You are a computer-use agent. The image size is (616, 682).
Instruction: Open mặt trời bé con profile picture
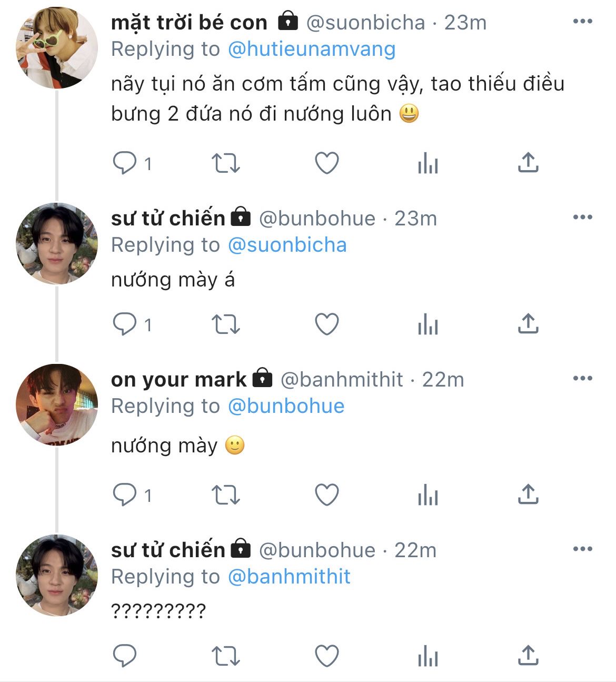pyautogui.click(x=57, y=48)
